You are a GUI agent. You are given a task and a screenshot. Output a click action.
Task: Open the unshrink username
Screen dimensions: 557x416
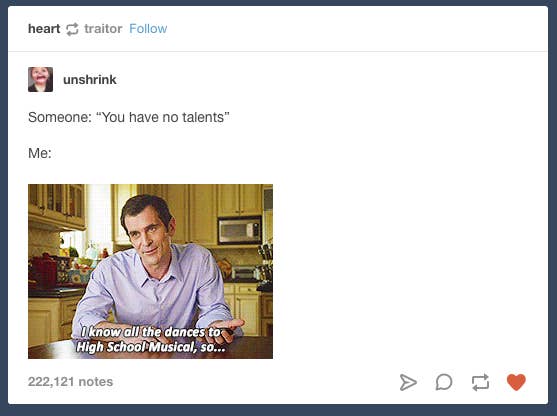[x=90, y=79]
